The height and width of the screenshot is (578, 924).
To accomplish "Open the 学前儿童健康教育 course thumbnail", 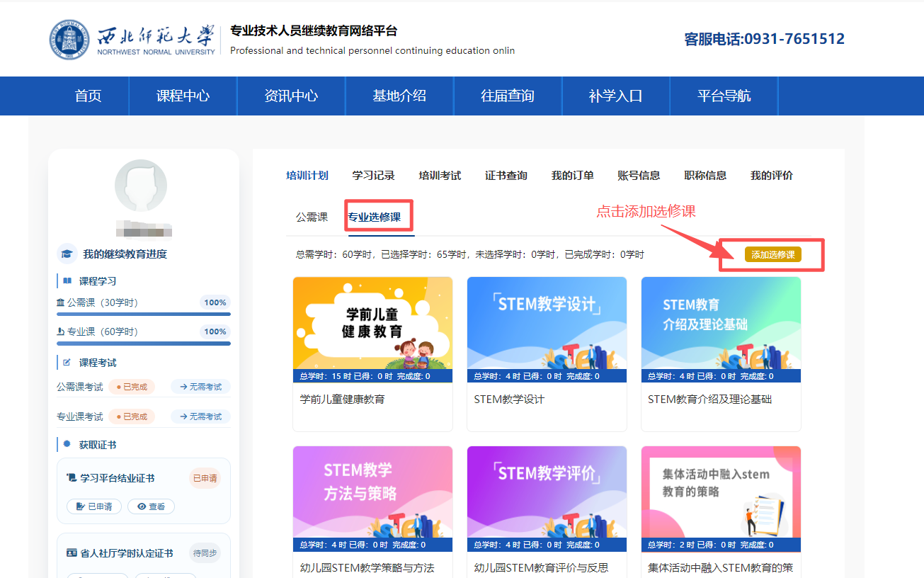I will [x=372, y=329].
